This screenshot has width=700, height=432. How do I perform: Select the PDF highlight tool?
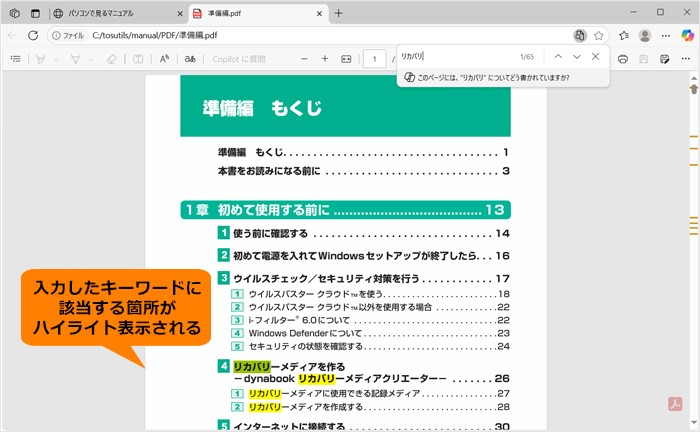[41, 59]
